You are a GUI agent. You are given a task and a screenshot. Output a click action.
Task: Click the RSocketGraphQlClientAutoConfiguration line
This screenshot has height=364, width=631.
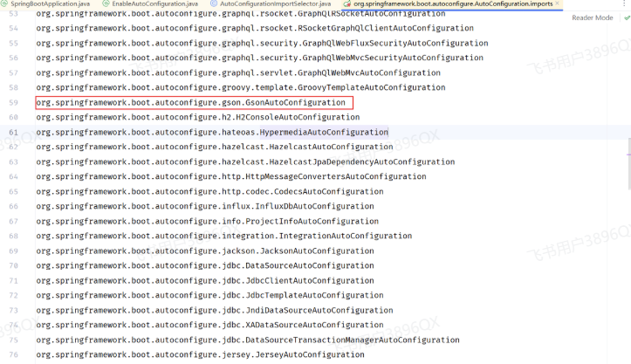[x=255, y=28]
